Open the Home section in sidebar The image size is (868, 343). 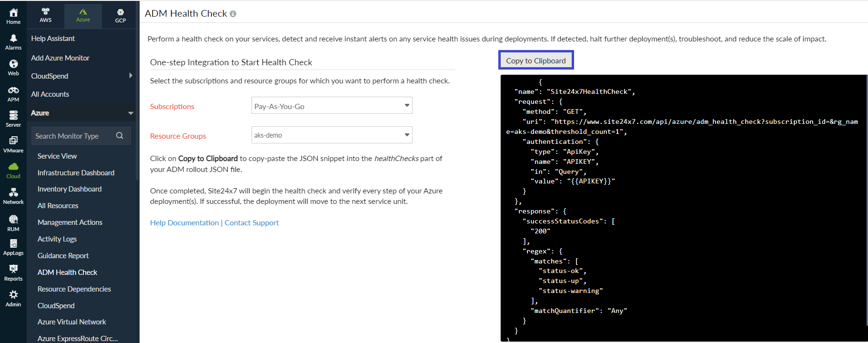(13, 16)
